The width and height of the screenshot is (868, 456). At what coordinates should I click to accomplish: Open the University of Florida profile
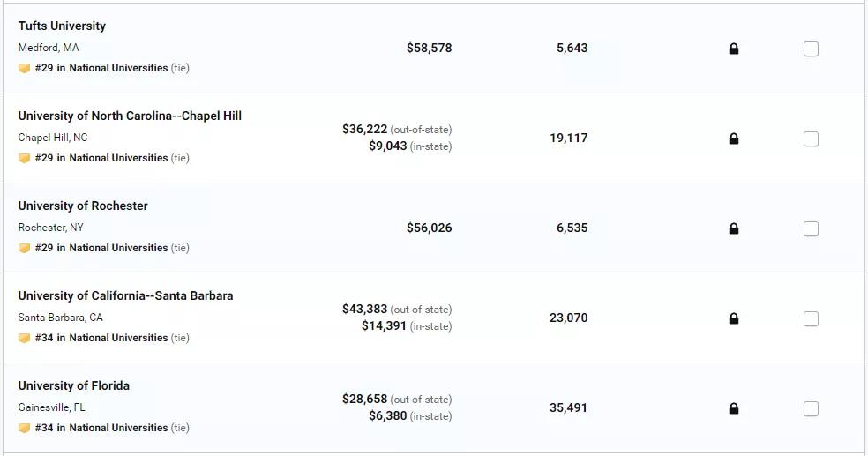[x=73, y=385]
